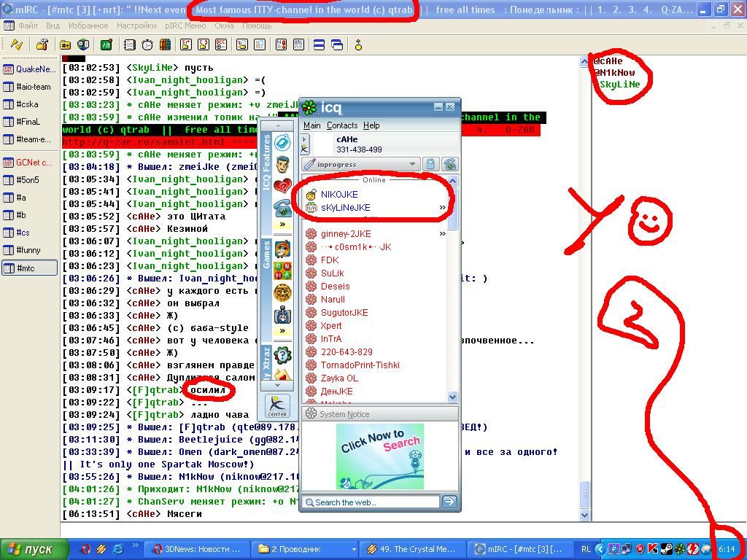The image size is (747, 560).
Task: Expand the sKyLiNeJKE contact arrows
Action: 443,208
